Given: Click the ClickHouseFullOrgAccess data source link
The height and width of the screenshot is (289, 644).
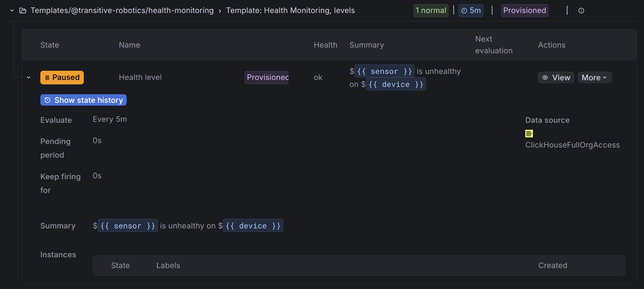Looking at the screenshot, I should click(572, 145).
